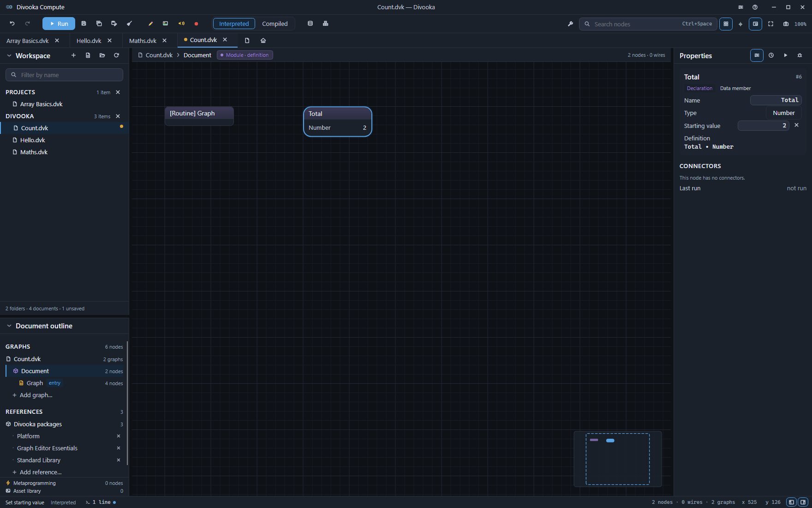Click the orange speaker sound icon
The image size is (812, 508).
pos(181,24)
